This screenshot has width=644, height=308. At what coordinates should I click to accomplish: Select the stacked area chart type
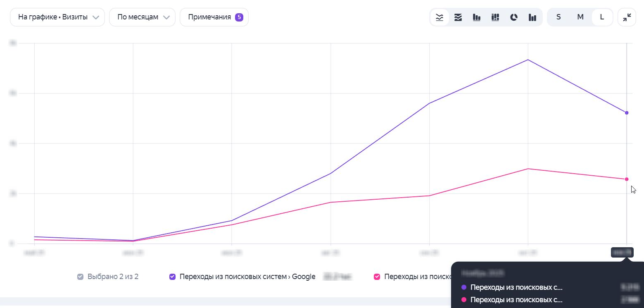coord(458,17)
